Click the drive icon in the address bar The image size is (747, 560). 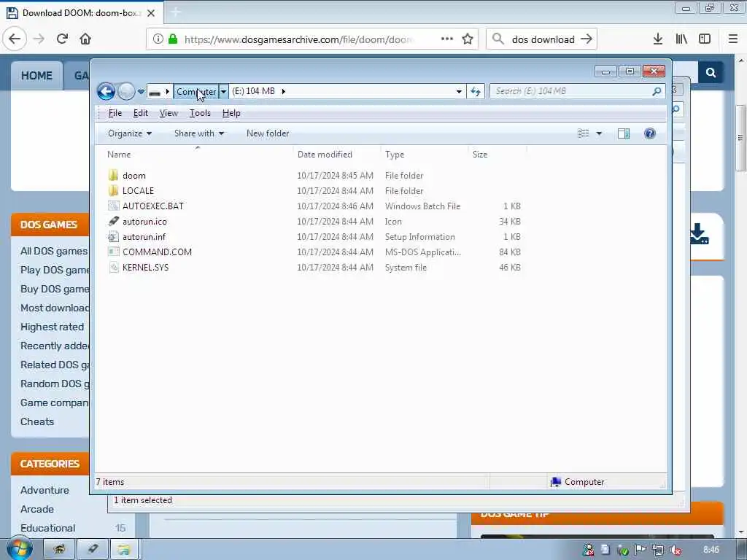point(155,91)
